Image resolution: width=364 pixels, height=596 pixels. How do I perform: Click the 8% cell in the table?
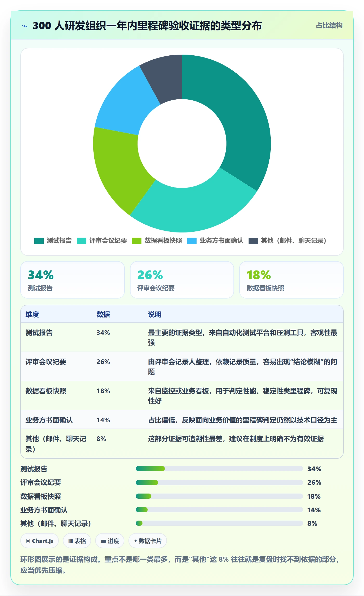[x=101, y=439]
